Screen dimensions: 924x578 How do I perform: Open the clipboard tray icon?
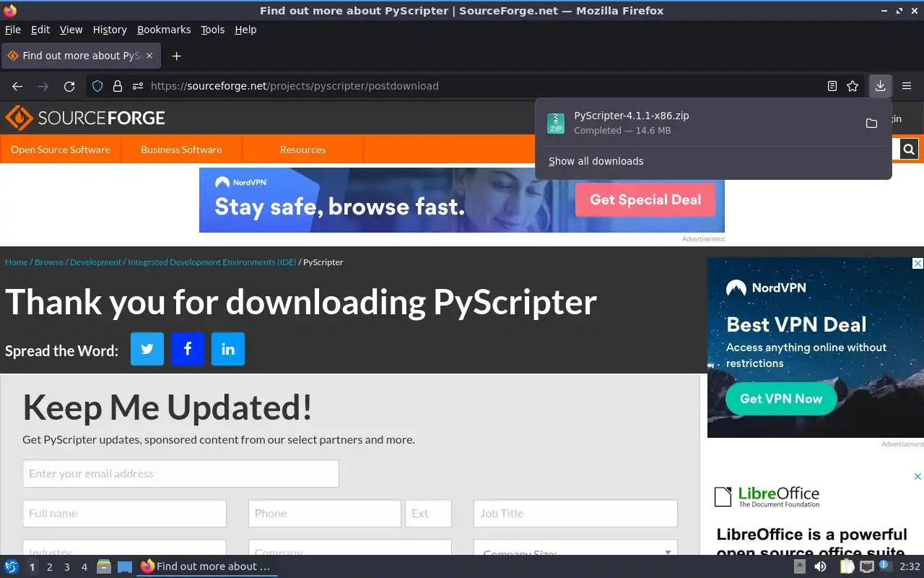pyautogui.click(x=846, y=567)
